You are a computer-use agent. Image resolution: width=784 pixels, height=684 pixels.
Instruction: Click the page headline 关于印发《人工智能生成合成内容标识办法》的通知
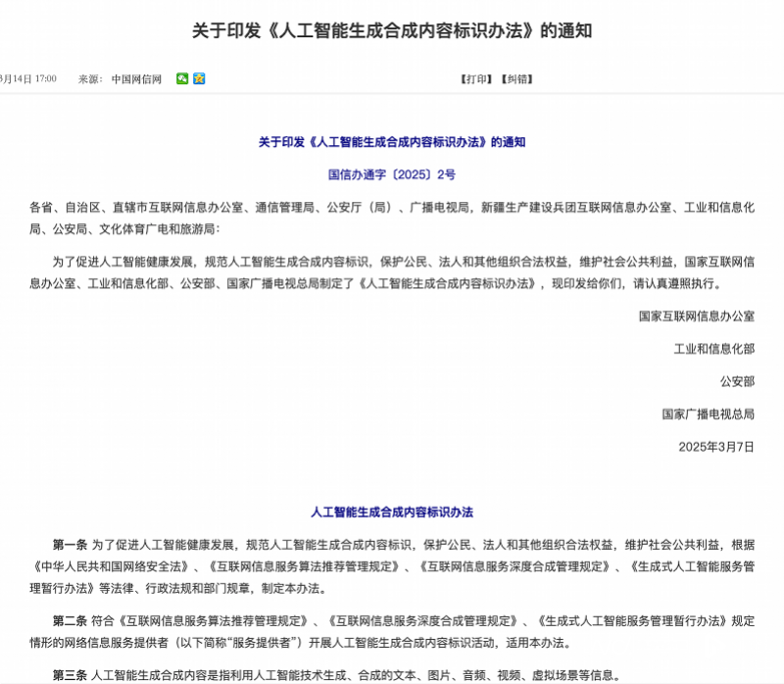click(392, 30)
